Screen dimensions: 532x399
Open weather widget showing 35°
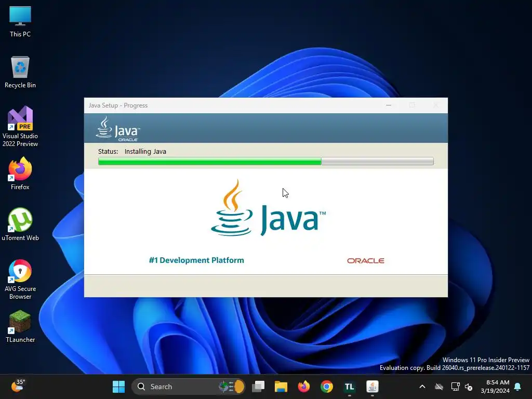pos(18,386)
